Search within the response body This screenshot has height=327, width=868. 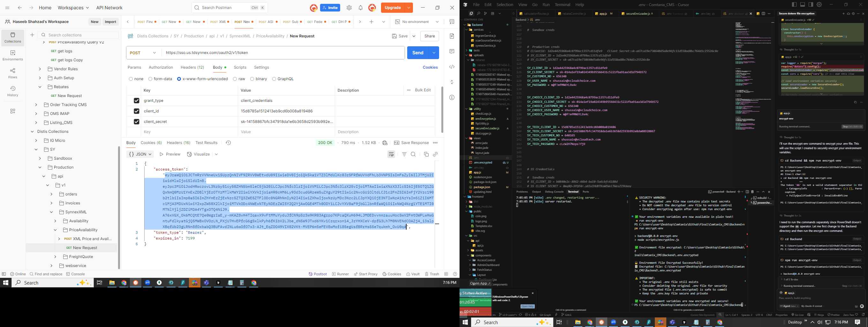click(x=413, y=154)
